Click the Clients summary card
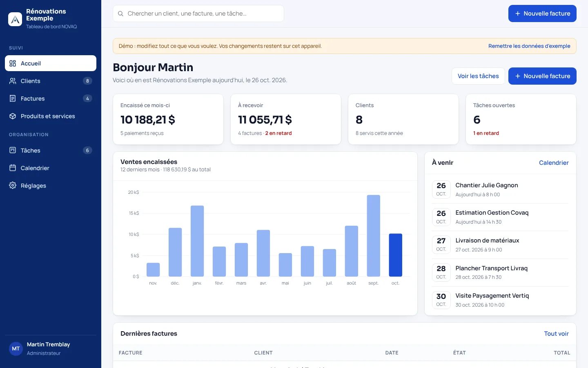 [403, 119]
